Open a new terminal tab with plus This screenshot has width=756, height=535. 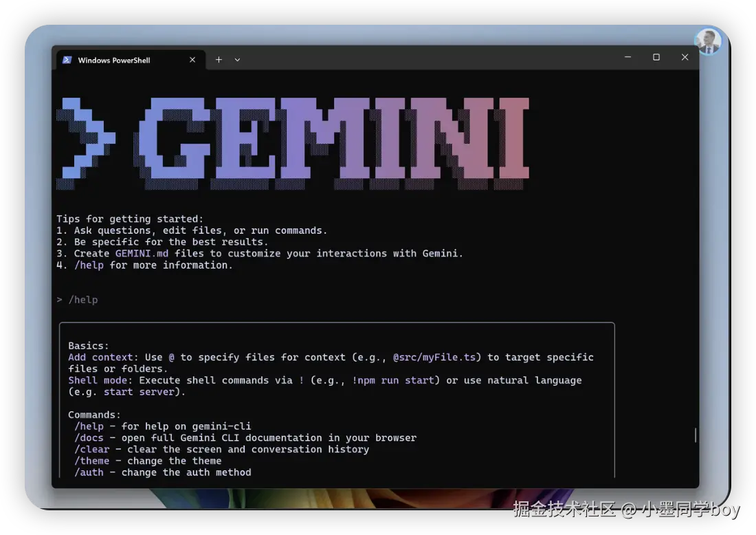[219, 60]
